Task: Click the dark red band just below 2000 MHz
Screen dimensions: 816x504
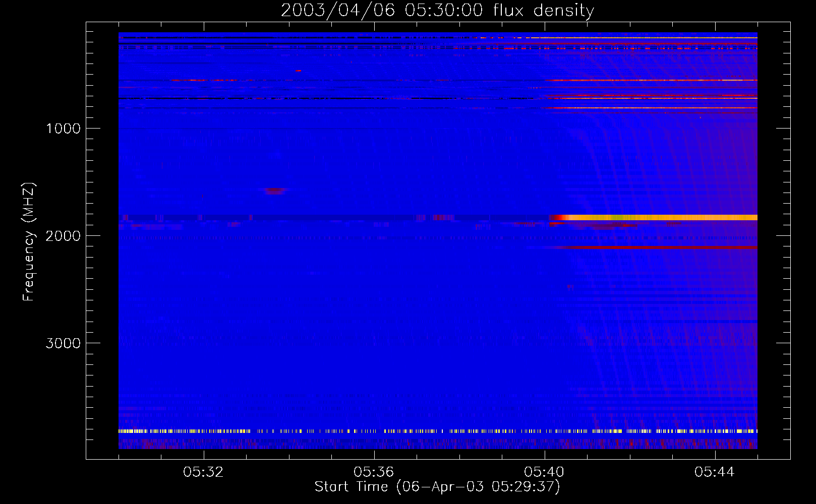Action: click(656, 247)
